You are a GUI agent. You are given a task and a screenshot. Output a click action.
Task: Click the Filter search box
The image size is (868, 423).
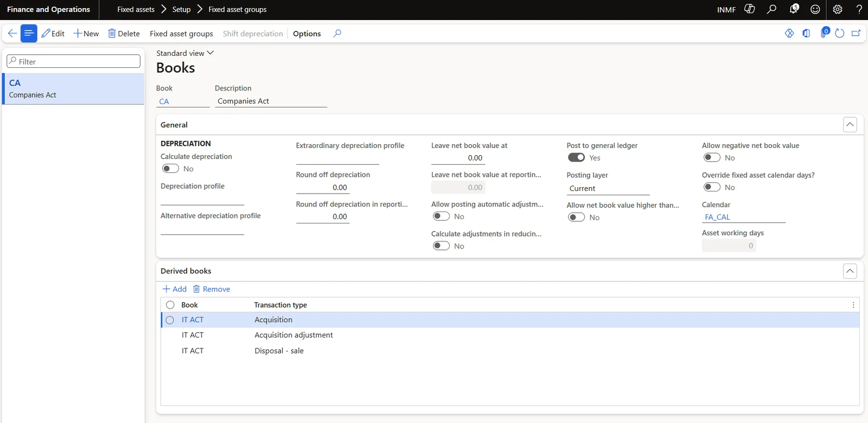(x=73, y=61)
